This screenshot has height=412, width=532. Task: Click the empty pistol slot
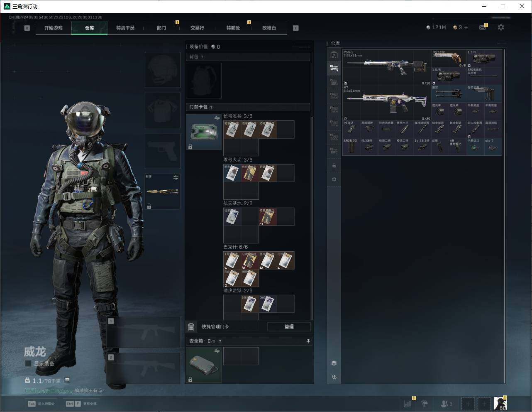tap(163, 151)
